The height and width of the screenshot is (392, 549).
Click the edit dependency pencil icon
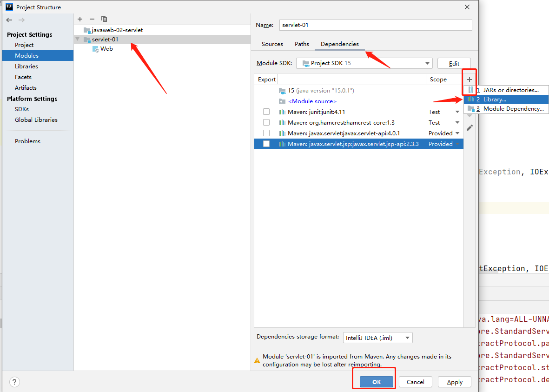click(470, 128)
